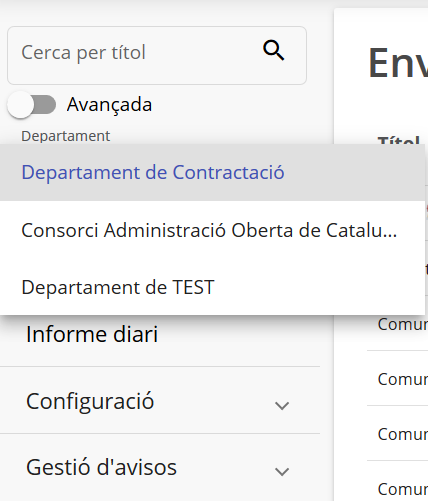The width and height of the screenshot is (428, 501).
Task: Click the magnifying glass search icon
Action: 274,50
